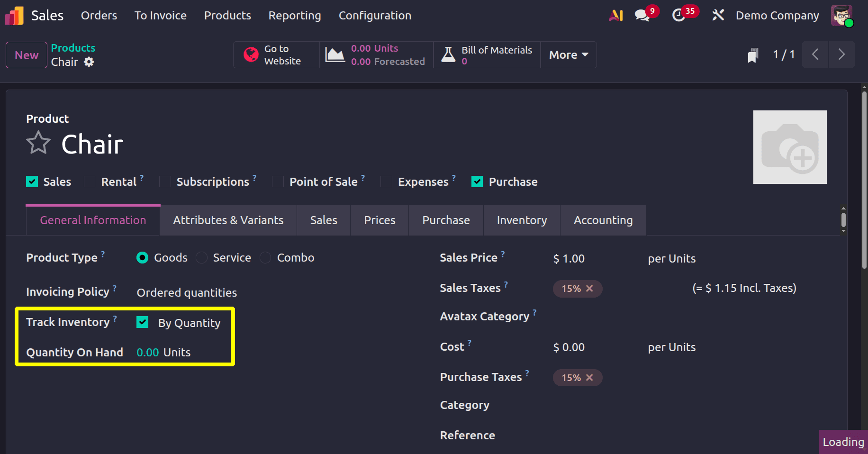Click the forecasted Units graph icon

pos(335,54)
